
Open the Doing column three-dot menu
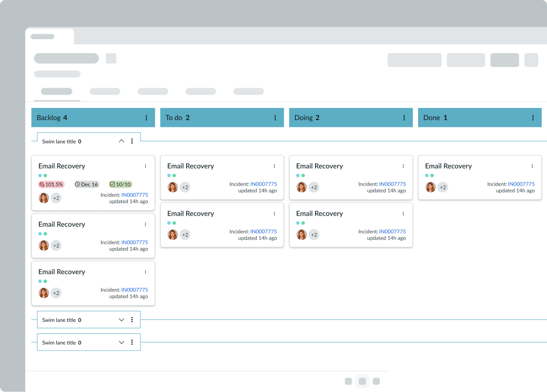coord(404,118)
